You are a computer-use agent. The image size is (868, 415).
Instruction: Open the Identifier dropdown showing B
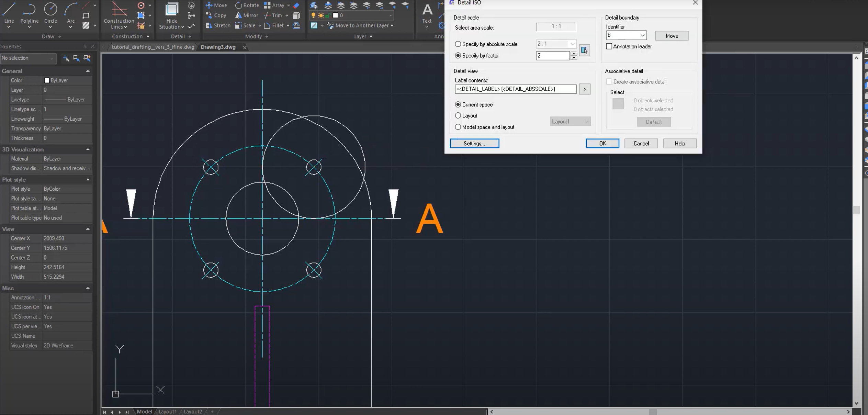626,35
